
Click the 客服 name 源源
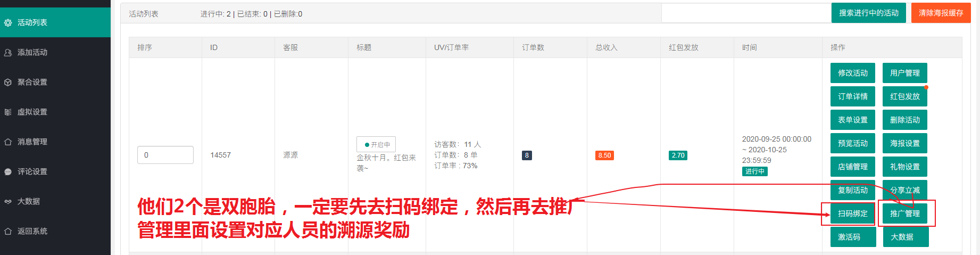(290, 155)
